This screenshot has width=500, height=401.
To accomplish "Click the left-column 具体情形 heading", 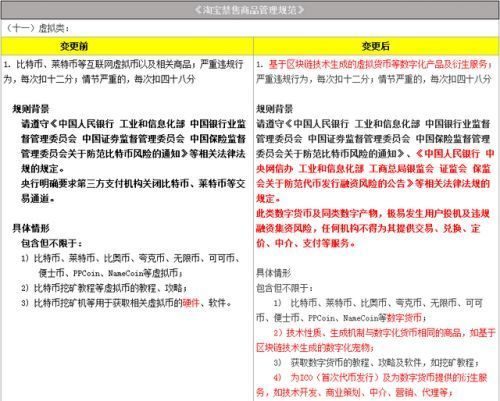I will 31,228.
